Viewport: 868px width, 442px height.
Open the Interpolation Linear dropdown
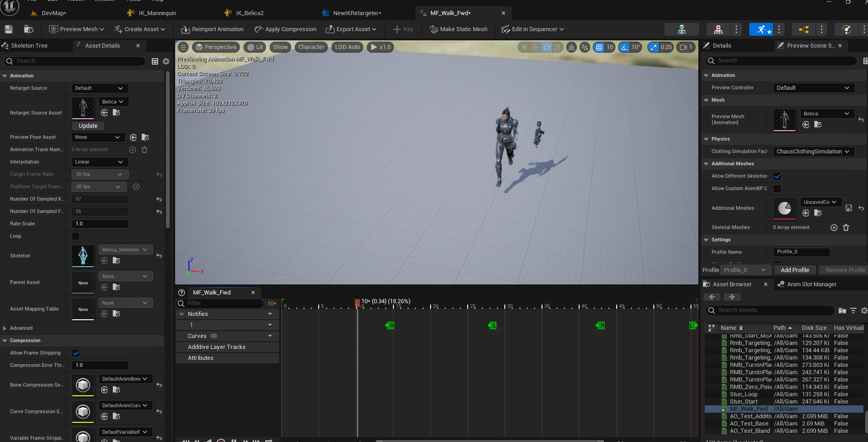[100, 162]
